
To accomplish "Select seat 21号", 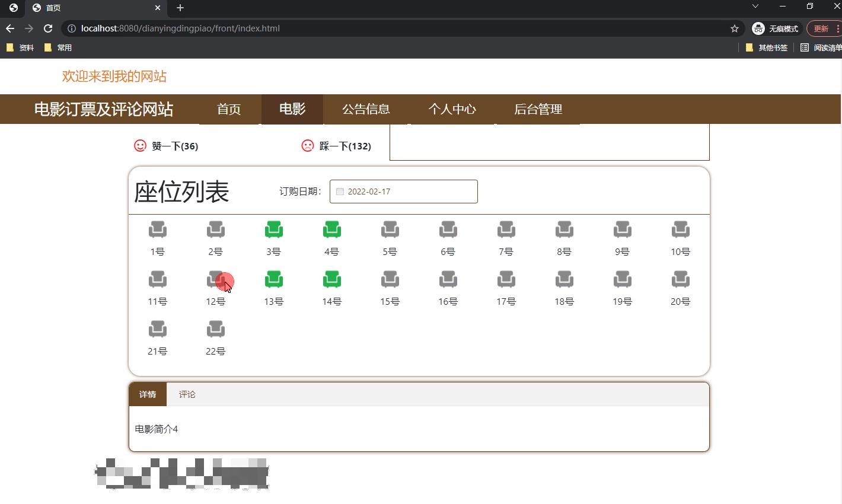I will [158, 329].
